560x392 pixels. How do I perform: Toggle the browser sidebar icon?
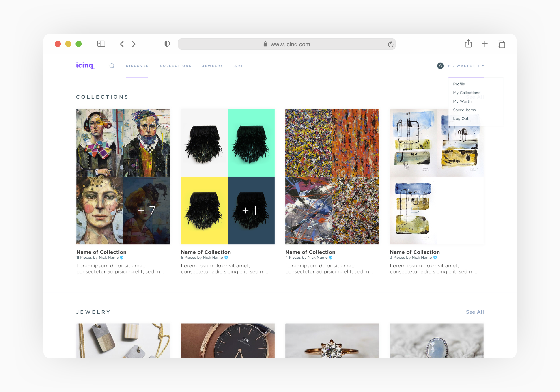(101, 44)
